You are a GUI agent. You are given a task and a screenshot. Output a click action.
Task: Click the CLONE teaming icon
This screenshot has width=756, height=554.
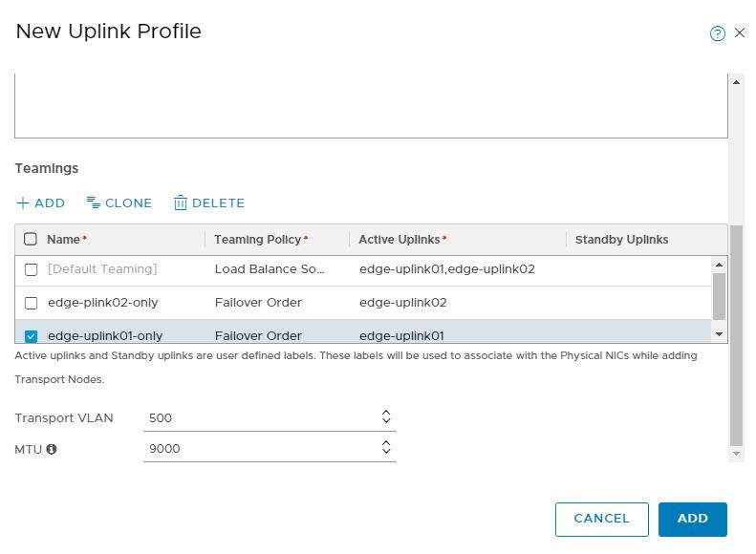click(x=94, y=202)
